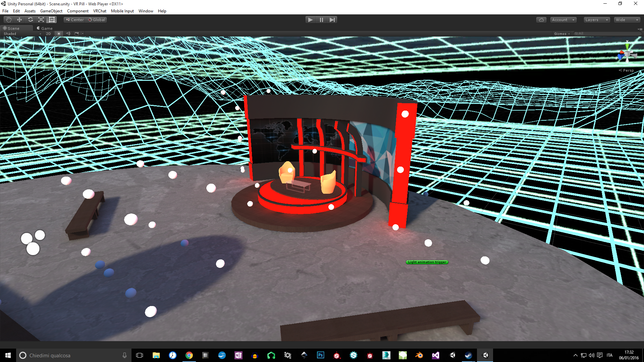Select the Rotate tool

(30, 20)
